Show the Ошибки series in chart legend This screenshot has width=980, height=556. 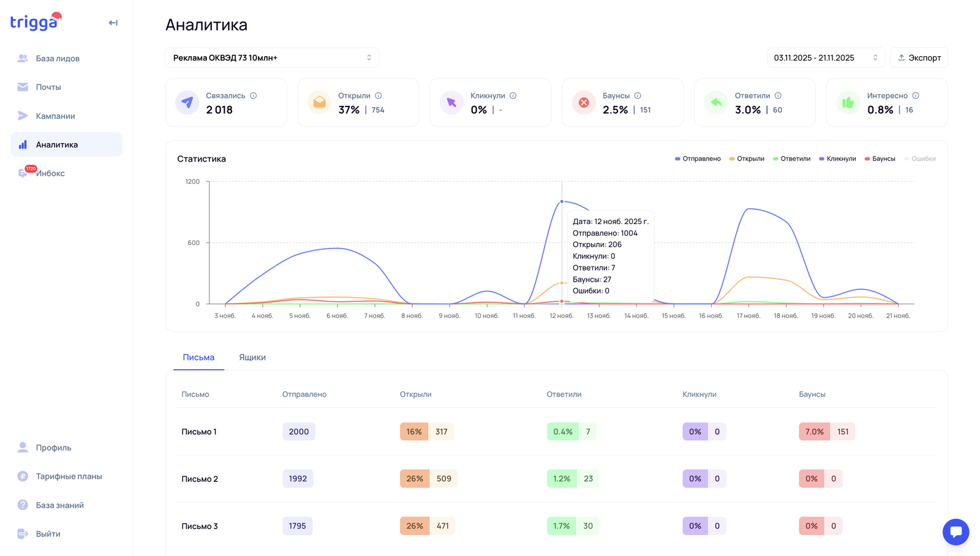tap(920, 159)
